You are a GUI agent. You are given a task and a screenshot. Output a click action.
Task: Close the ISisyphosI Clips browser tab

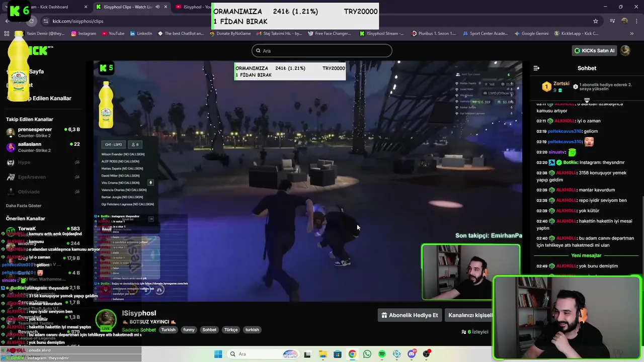[166, 7]
